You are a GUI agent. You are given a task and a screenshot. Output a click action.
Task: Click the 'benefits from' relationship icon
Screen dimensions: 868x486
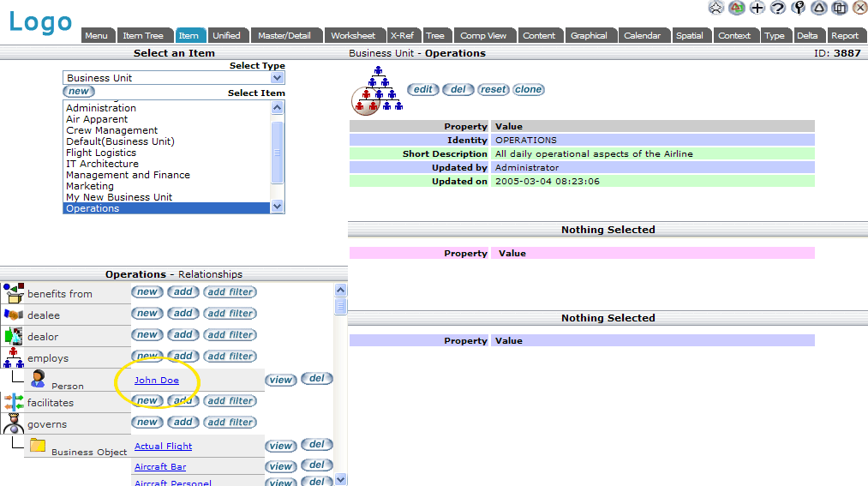pos(13,293)
